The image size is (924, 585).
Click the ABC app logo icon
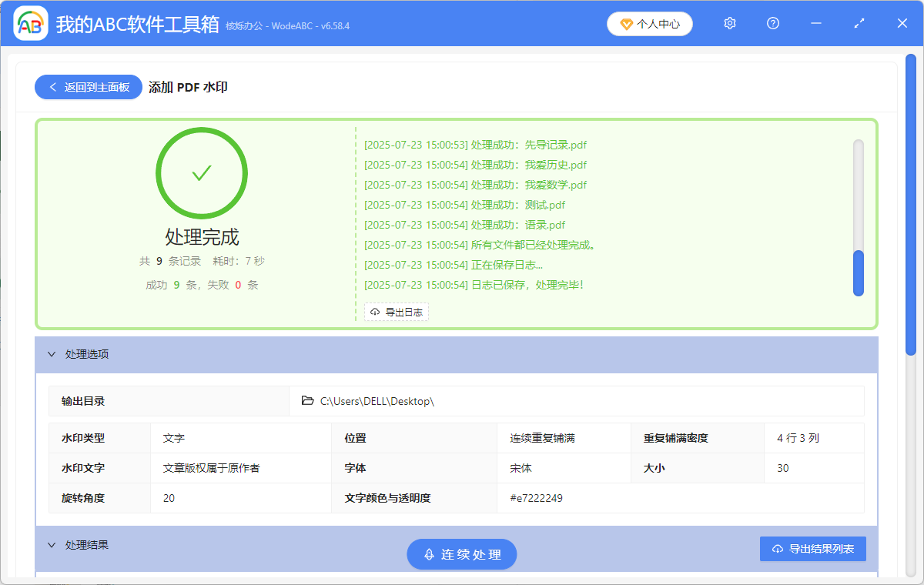(x=31, y=24)
